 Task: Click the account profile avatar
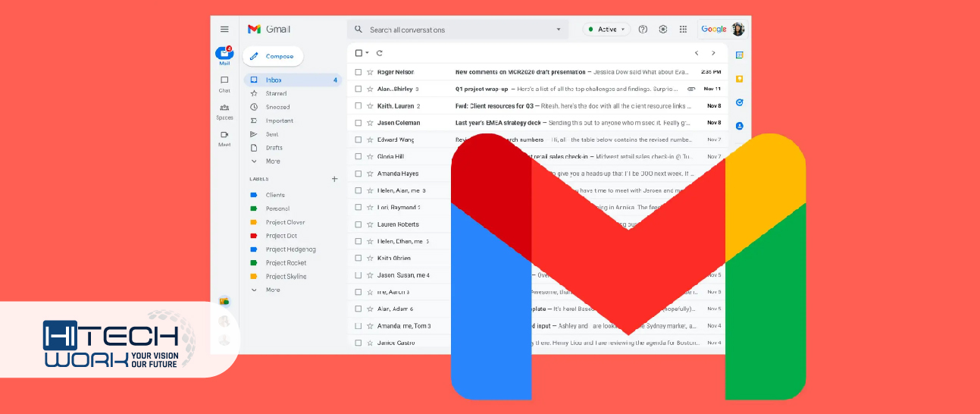(x=737, y=30)
